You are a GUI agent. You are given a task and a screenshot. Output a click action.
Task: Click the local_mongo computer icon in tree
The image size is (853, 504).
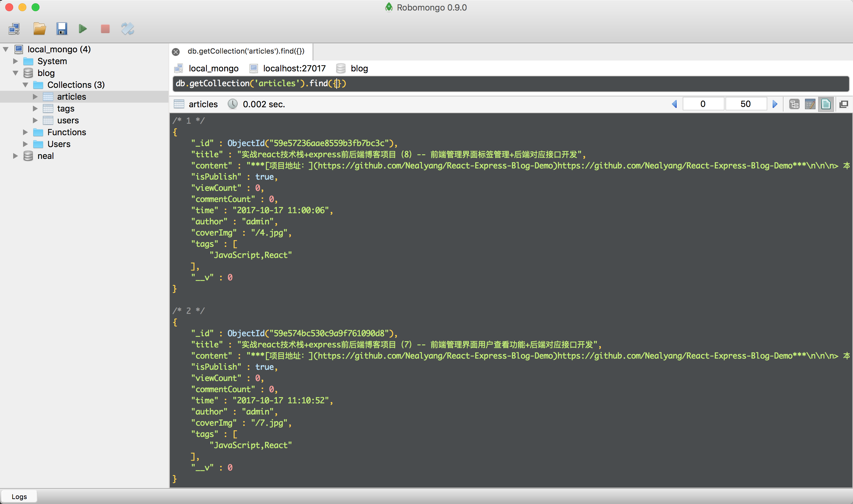(19, 49)
